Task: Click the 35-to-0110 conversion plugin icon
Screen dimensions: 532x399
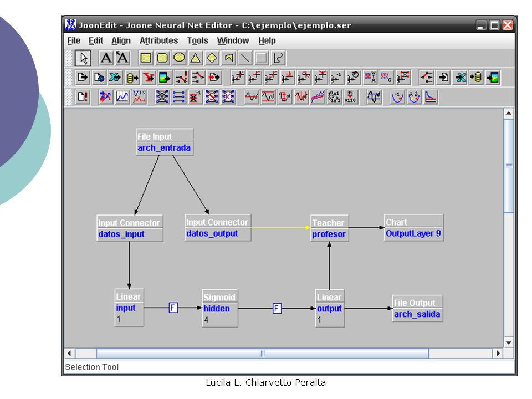Action: (350, 97)
